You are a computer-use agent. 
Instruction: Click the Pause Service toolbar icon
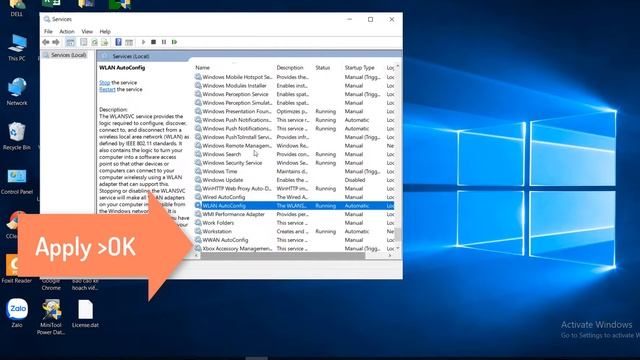[x=164, y=42]
